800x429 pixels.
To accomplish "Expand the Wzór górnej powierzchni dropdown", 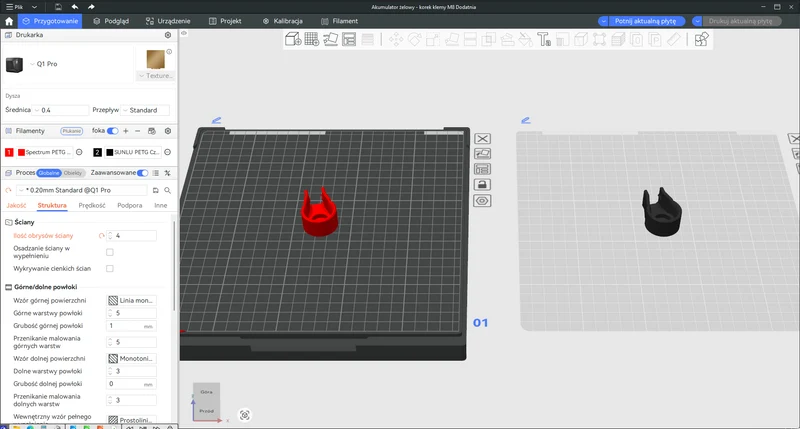I will point(131,300).
